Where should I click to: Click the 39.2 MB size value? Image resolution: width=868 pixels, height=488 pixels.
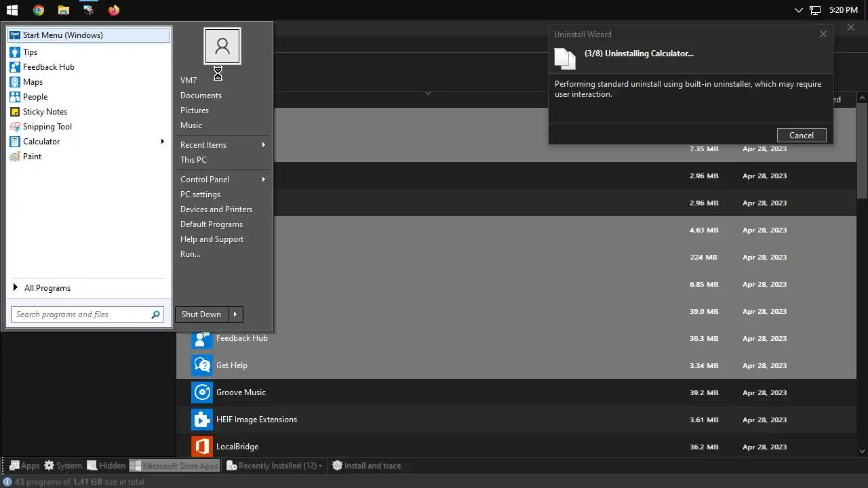[x=703, y=392]
